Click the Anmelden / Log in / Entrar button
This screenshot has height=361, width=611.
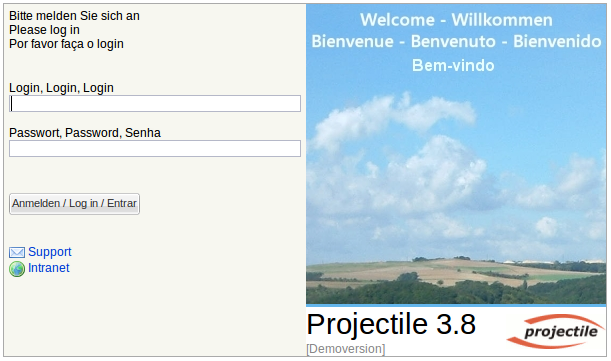click(x=74, y=204)
